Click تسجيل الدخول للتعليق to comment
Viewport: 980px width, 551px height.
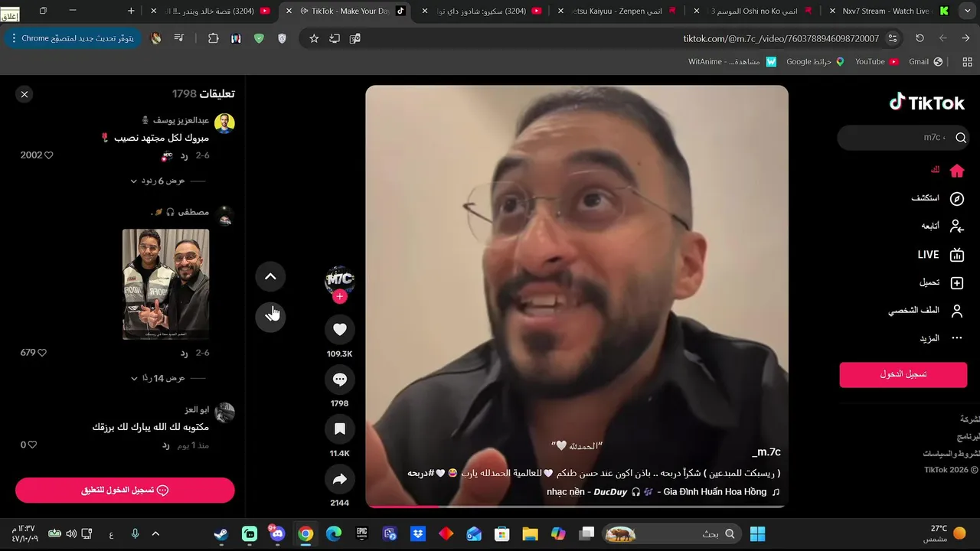click(125, 490)
